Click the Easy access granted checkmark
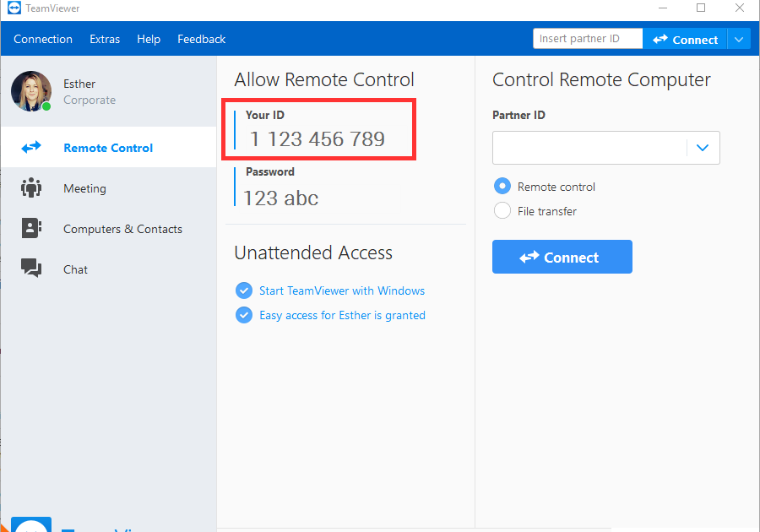Viewport: 760px width, 532px height. click(244, 315)
